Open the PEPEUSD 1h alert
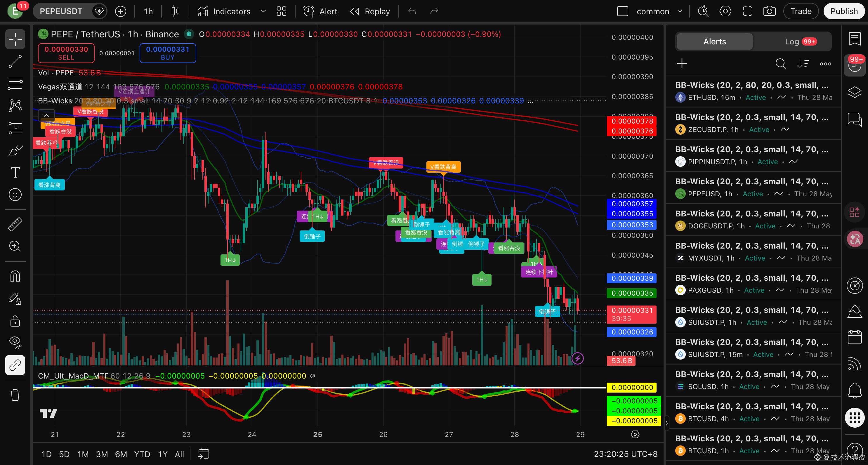 [753, 188]
